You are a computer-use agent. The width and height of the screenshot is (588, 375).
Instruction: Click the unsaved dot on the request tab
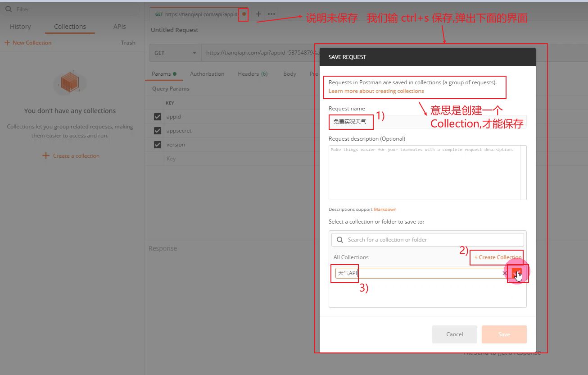coord(244,14)
